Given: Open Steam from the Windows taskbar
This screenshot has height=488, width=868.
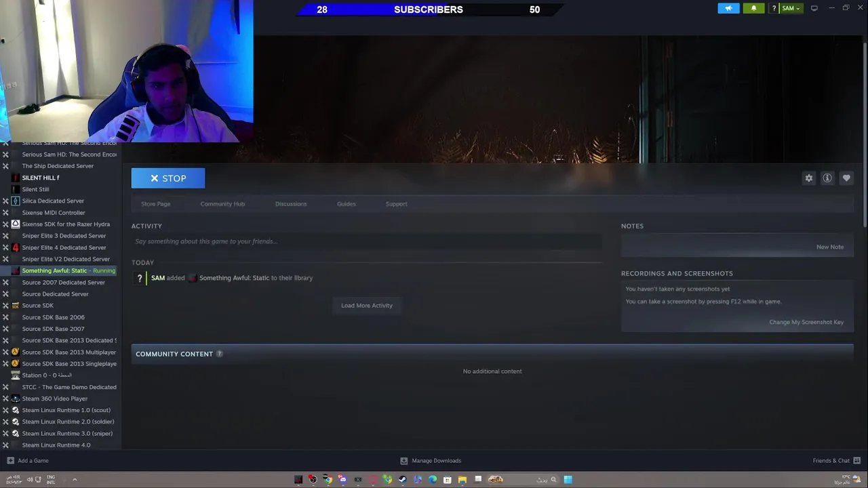Looking at the screenshot, I should [402, 480].
